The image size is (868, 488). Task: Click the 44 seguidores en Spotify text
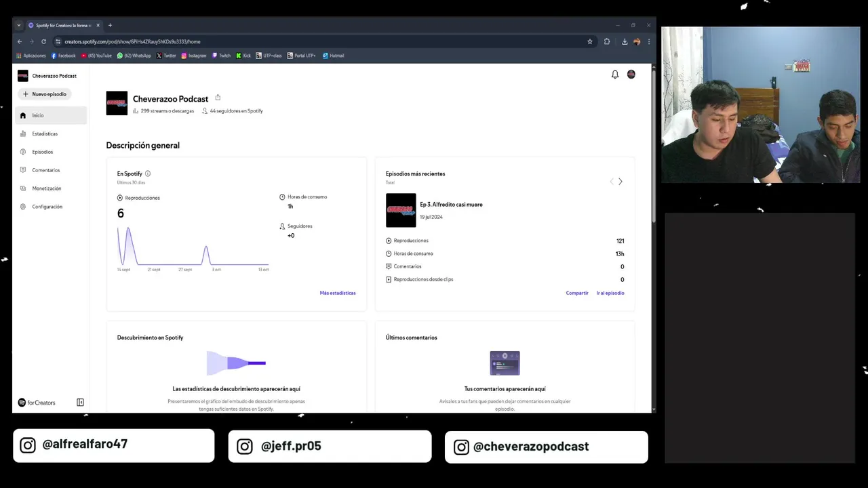(x=236, y=110)
